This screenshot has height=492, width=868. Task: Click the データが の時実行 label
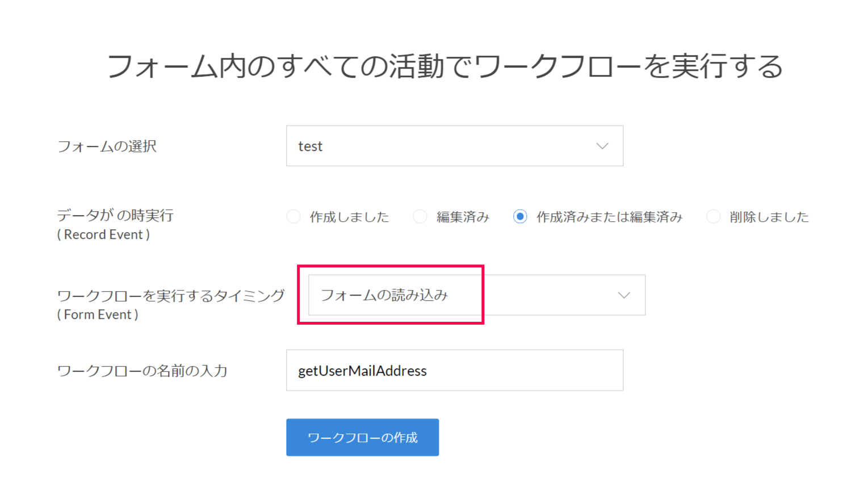(x=115, y=216)
